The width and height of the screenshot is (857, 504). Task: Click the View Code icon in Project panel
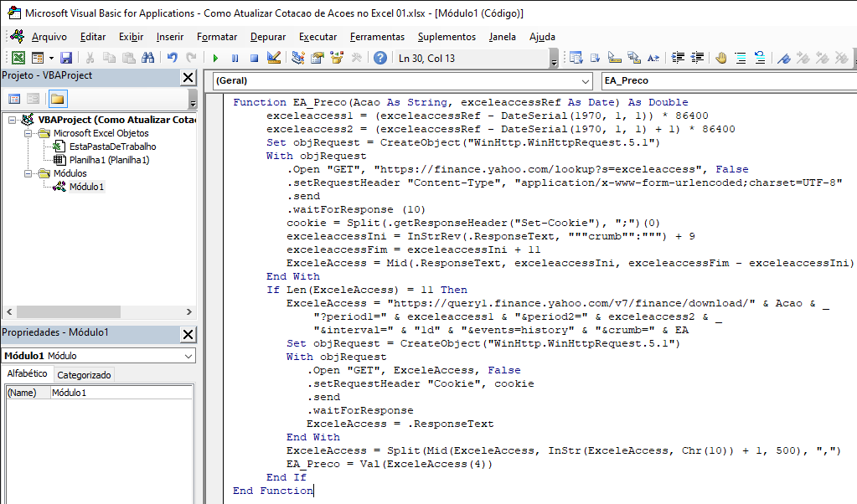(15, 99)
